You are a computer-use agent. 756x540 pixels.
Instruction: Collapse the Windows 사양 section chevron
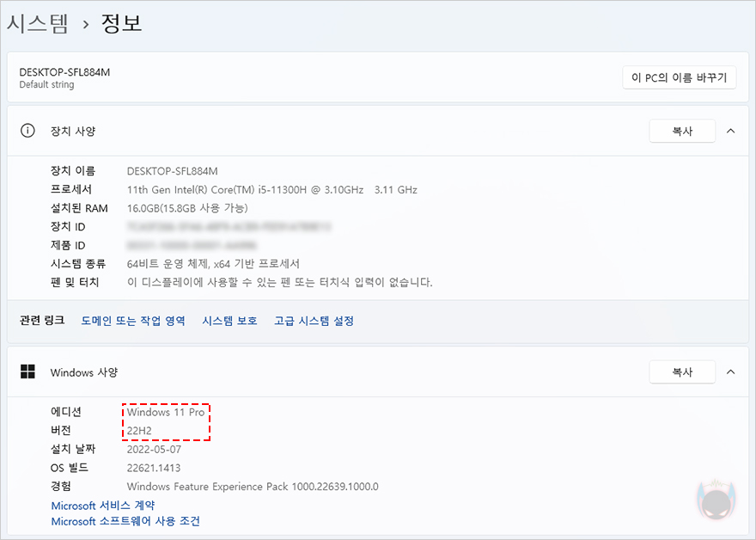(x=730, y=371)
